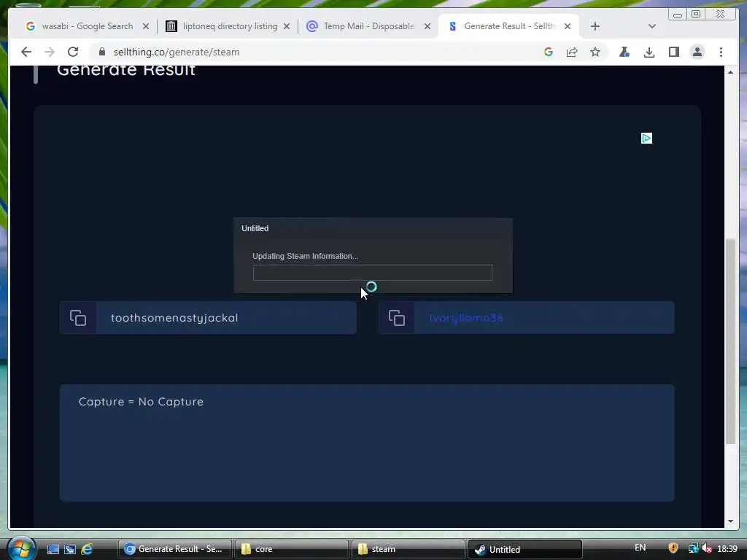Open the network tray icon
This screenshot has width=747, height=560.
pyautogui.click(x=693, y=548)
